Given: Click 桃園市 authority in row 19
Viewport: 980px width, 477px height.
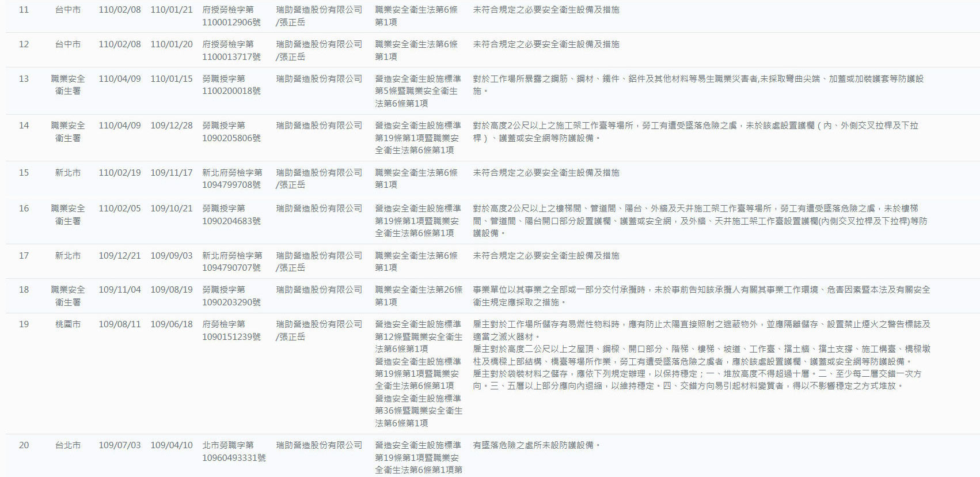Looking at the screenshot, I should (x=68, y=324).
